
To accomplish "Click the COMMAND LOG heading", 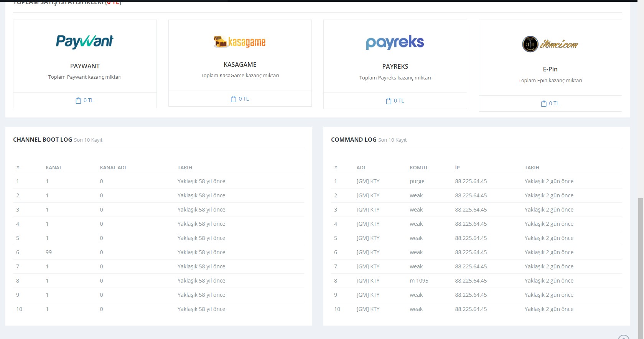I will click(x=354, y=140).
